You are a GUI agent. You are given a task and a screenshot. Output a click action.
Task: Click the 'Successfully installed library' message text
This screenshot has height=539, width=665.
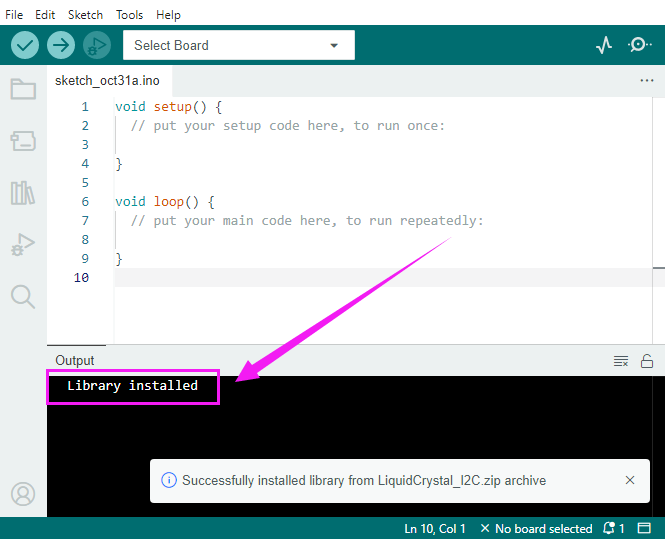(x=364, y=480)
